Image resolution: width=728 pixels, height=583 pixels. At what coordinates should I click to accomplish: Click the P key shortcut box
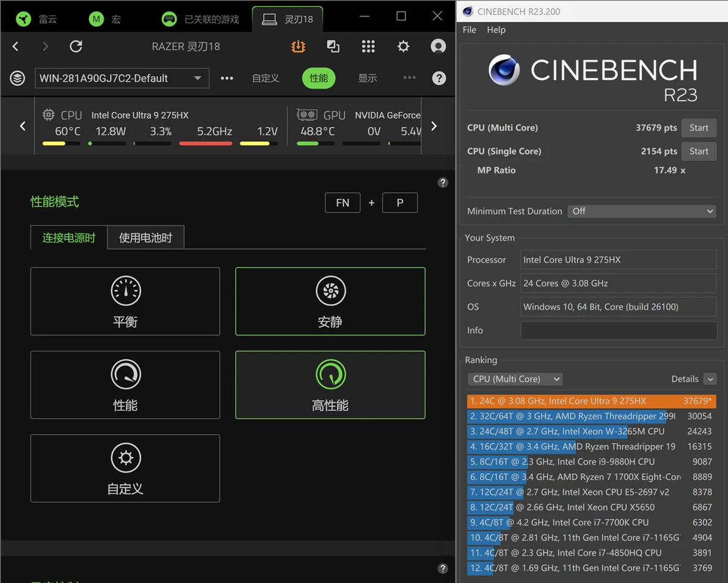point(400,203)
